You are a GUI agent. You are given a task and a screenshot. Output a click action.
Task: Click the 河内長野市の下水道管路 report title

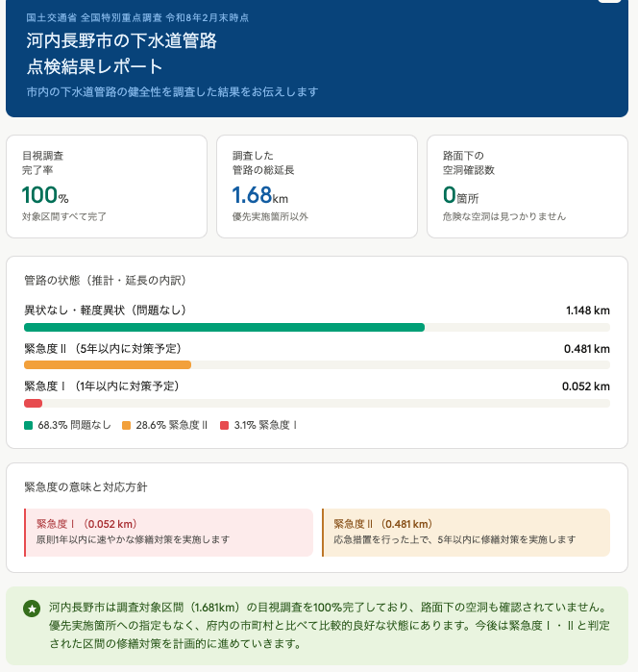pyautogui.click(x=122, y=41)
